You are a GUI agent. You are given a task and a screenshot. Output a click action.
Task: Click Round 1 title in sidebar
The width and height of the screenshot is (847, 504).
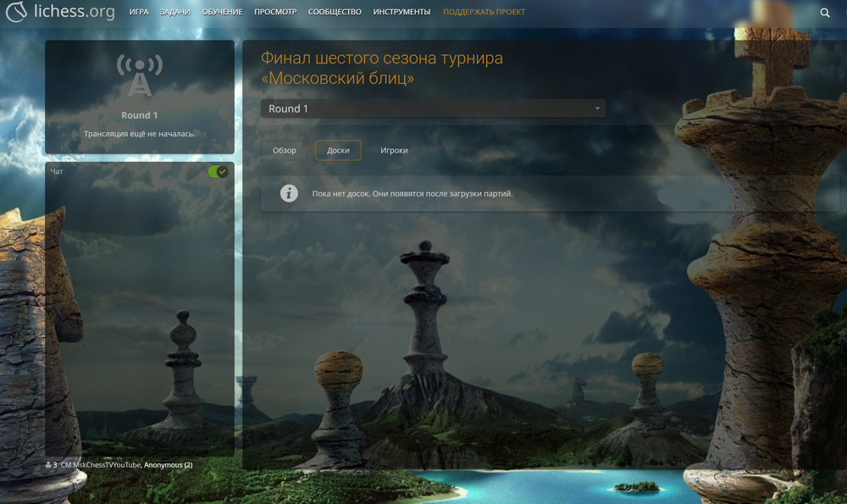pos(140,115)
